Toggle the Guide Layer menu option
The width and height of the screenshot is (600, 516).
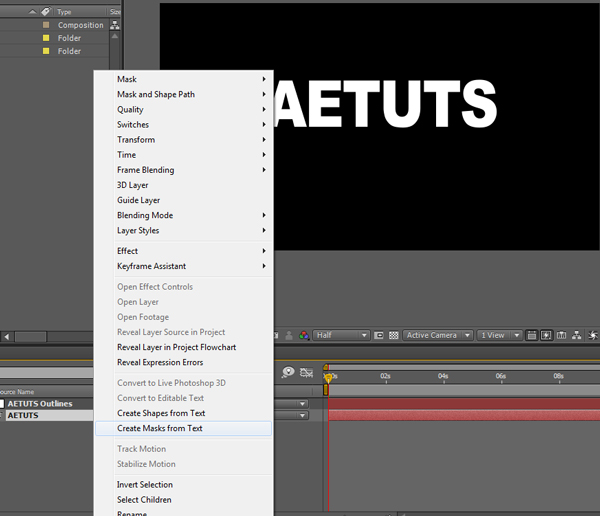click(184, 200)
